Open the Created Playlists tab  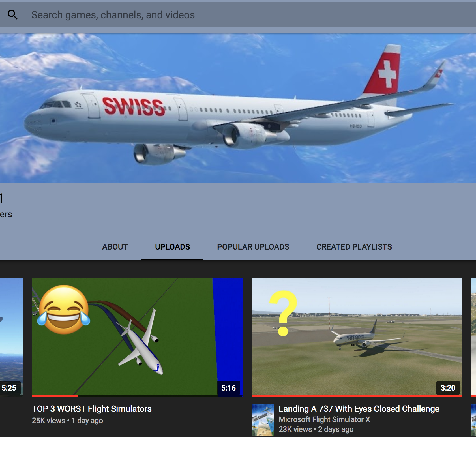tap(354, 247)
